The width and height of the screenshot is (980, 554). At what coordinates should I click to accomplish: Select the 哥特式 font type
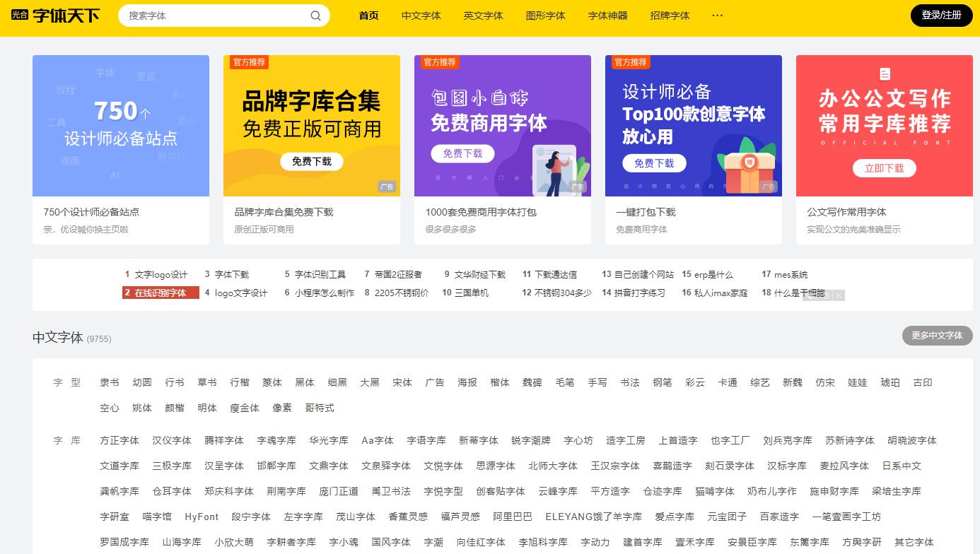pos(320,408)
